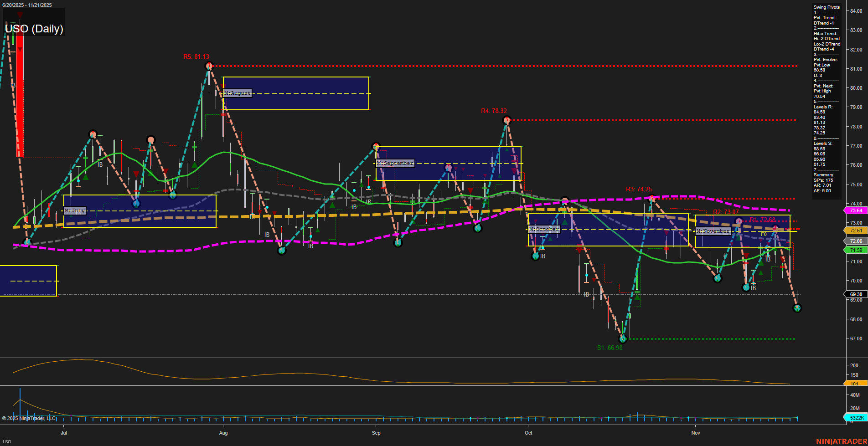868x446 pixels.
Task: Click the © 2025 NinjaTrader, LLC copyright link
Action: tap(29, 418)
